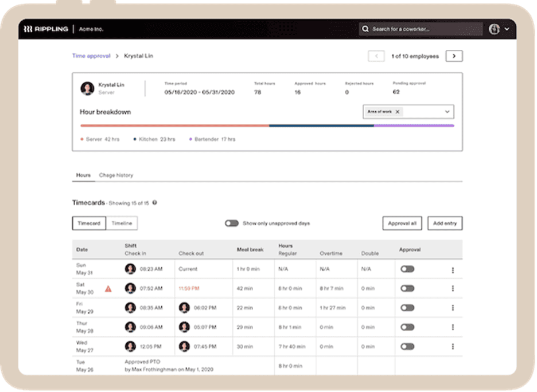Image resolution: width=537 pixels, height=392 pixels.
Task: Remove the Area of work filter chip
Action: [x=397, y=112]
